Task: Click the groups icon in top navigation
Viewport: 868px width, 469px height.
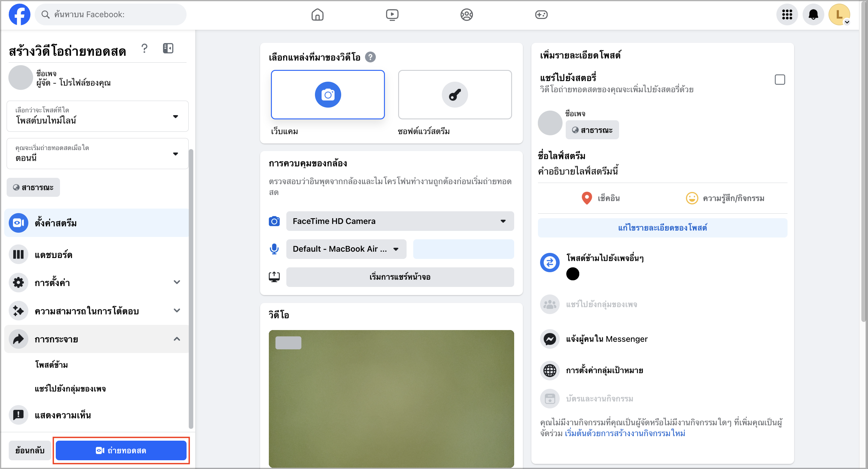Action: click(466, 14)
